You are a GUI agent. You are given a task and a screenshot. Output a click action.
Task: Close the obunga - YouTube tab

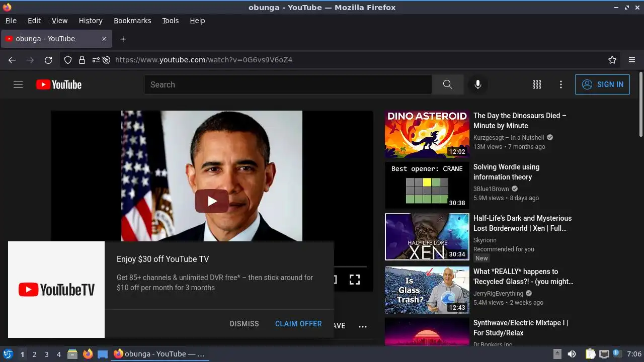(104, 39)
